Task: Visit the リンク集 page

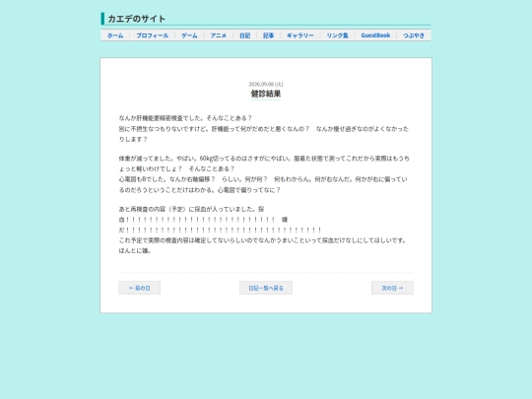Action: tap(337, 35)
